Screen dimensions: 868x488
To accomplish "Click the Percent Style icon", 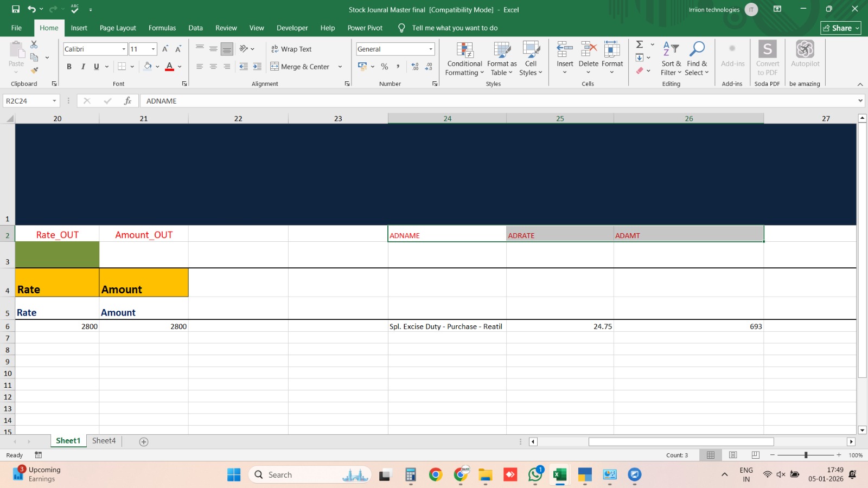I will 385,67.
